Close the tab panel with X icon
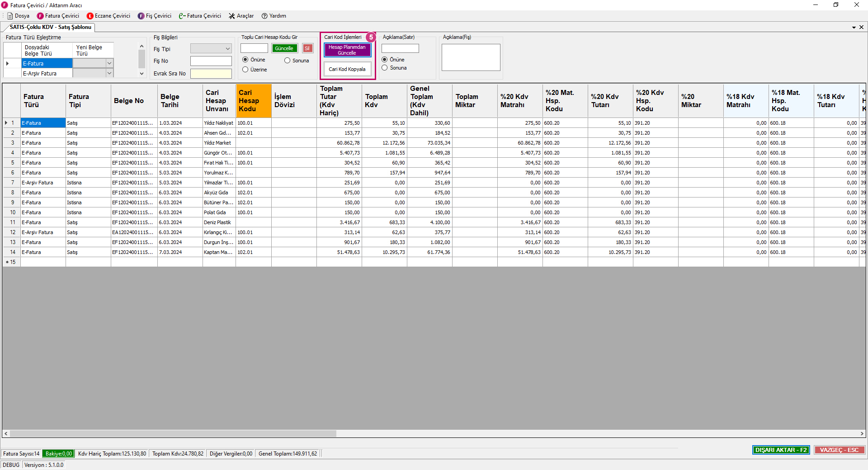Image resolution: width=868 pixels, height=470 pixels. (x=861, y=27)
